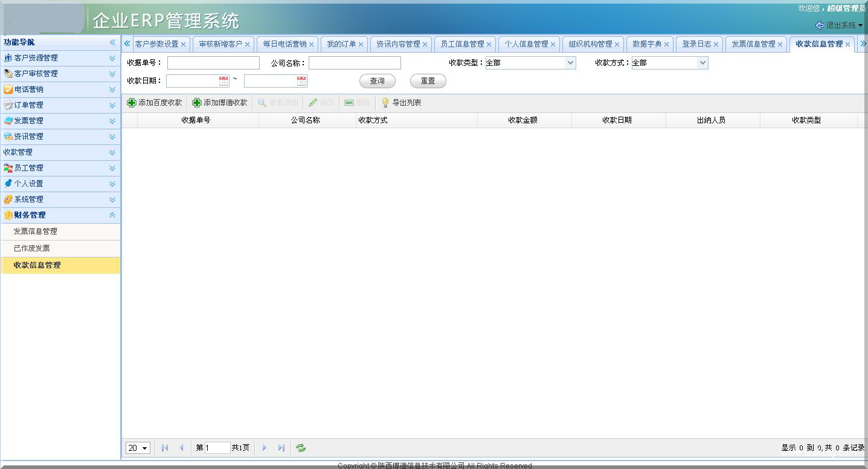
Task: Click the 电话营销 phone icon in sidebar
Action: (x=8, y=89)
